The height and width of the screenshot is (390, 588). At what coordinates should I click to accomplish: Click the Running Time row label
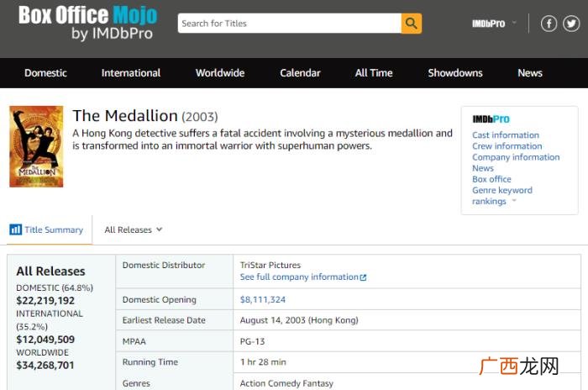coord(150,362)
